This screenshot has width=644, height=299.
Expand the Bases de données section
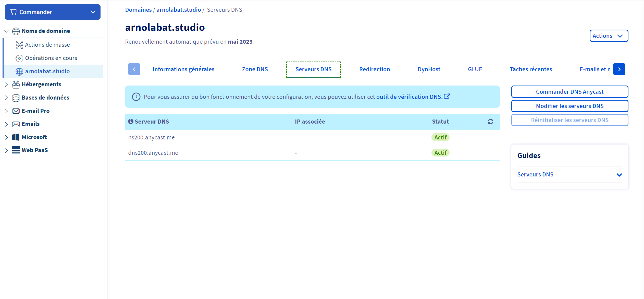[6, 98]
